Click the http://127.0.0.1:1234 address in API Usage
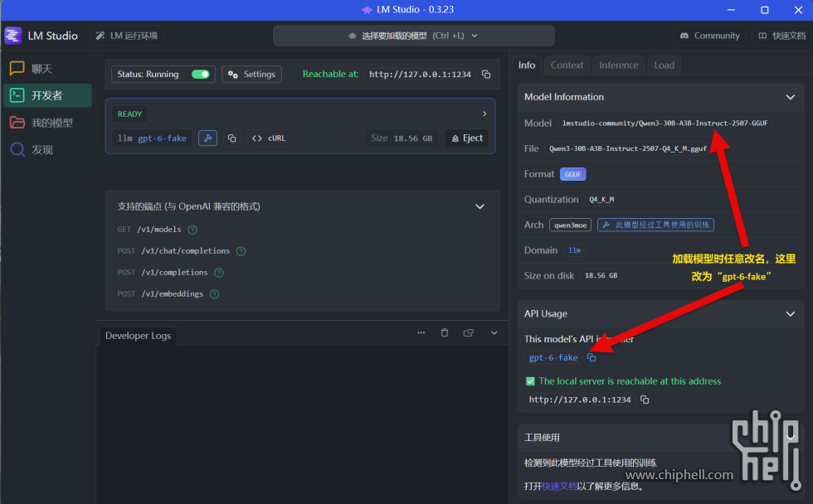Screen dimensions: 813x504 pos(580,400)
